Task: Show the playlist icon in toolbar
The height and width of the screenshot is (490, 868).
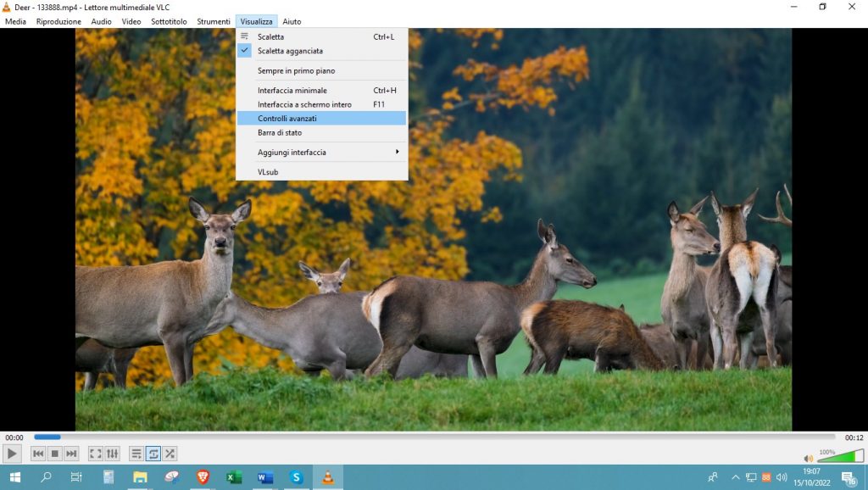Action: tap(136, 454)
